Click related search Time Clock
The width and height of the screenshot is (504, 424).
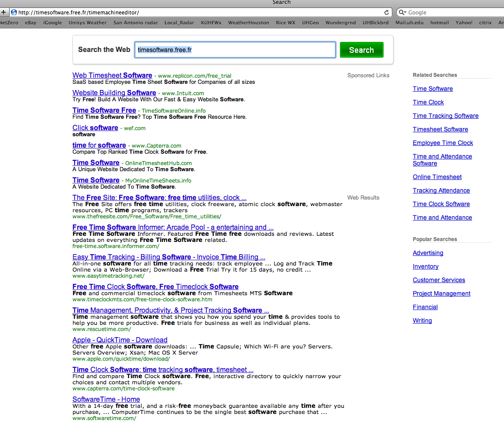428,102
